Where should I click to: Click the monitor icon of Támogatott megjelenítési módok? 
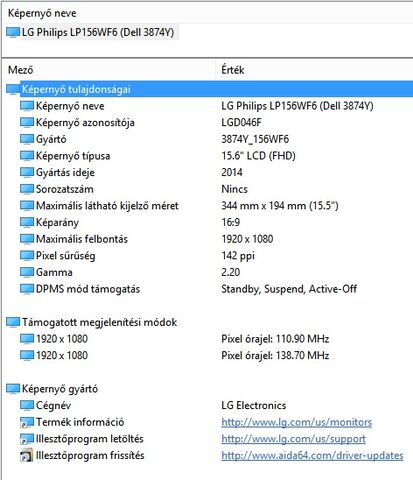tap(13, 322)
